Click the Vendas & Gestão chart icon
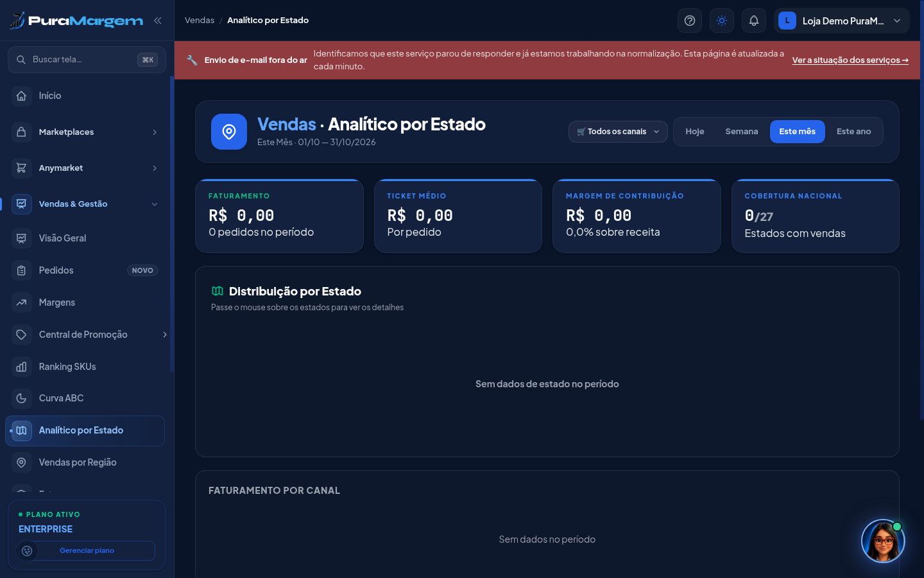924x578 pixels. tap(21, 204)
